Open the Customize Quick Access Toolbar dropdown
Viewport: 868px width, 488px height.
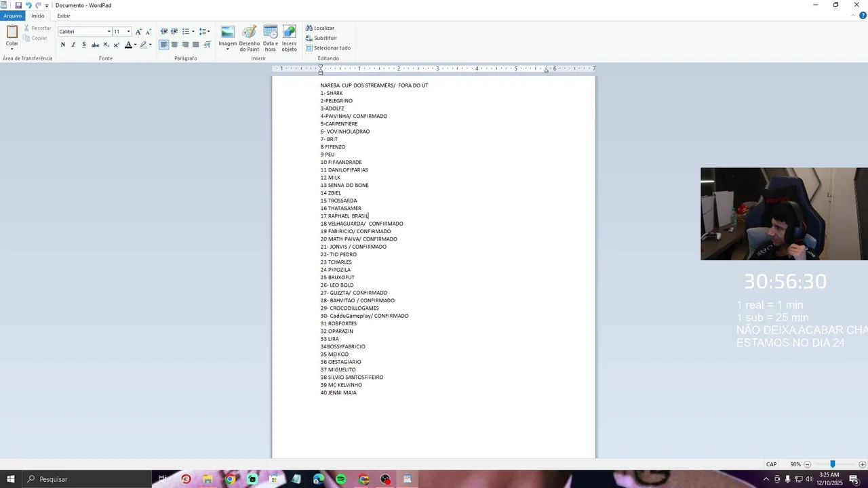click(x=47, y=5)
